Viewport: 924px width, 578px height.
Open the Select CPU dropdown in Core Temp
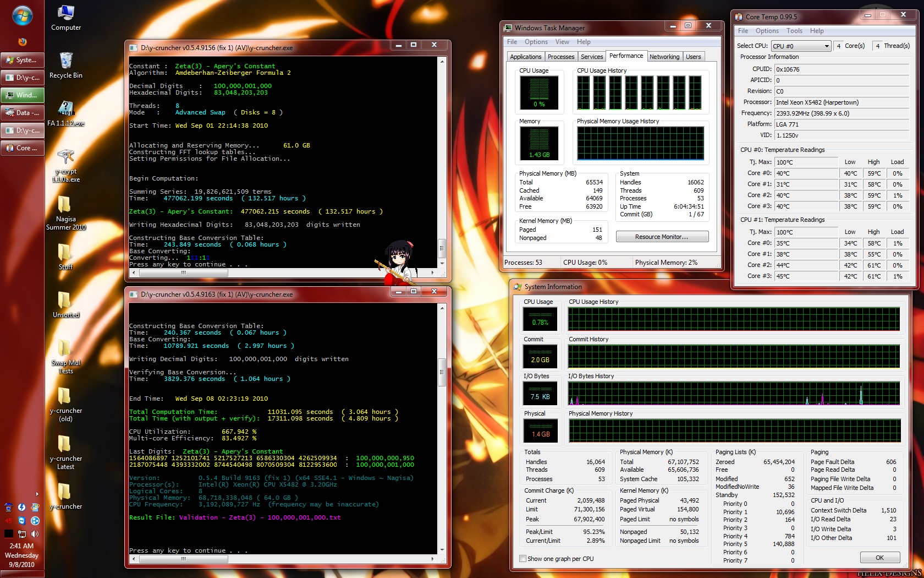[x=801, y=46]
